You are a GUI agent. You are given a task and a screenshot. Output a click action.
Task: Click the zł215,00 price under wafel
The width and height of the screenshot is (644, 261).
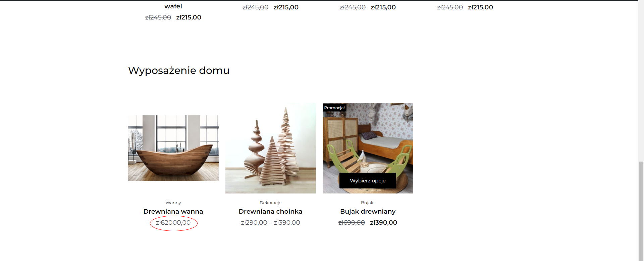[189, 17]
